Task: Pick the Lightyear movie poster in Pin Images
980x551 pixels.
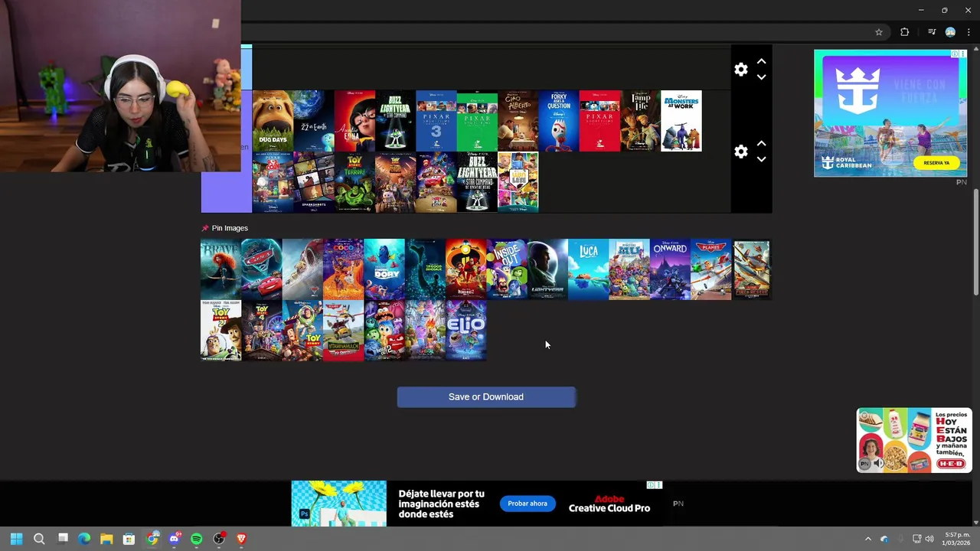Action: 547,269
